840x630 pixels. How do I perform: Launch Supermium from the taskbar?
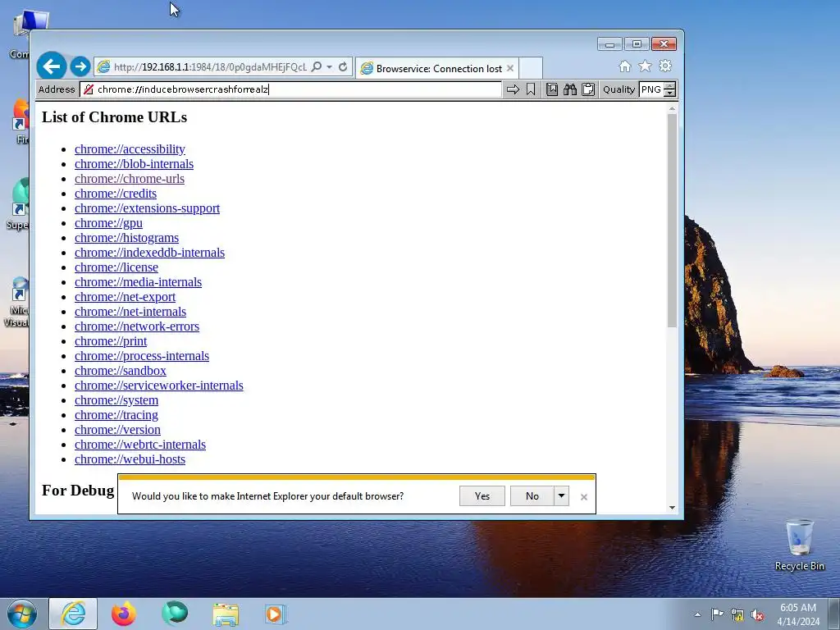[x=175, y=614]
